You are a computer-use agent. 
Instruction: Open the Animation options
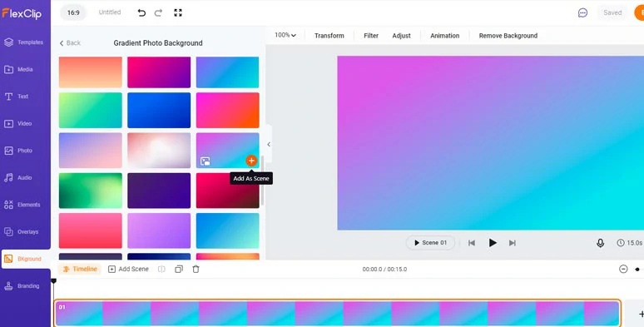(x=445, y=36)
